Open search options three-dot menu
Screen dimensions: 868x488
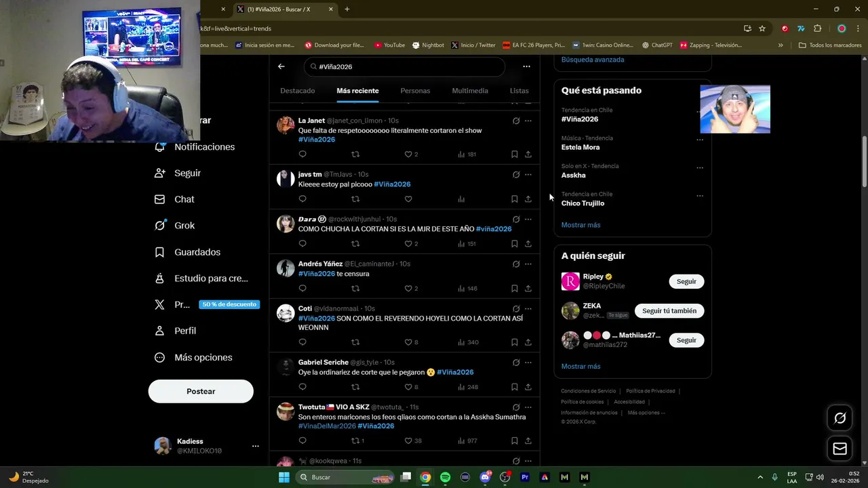click(526, 66)
